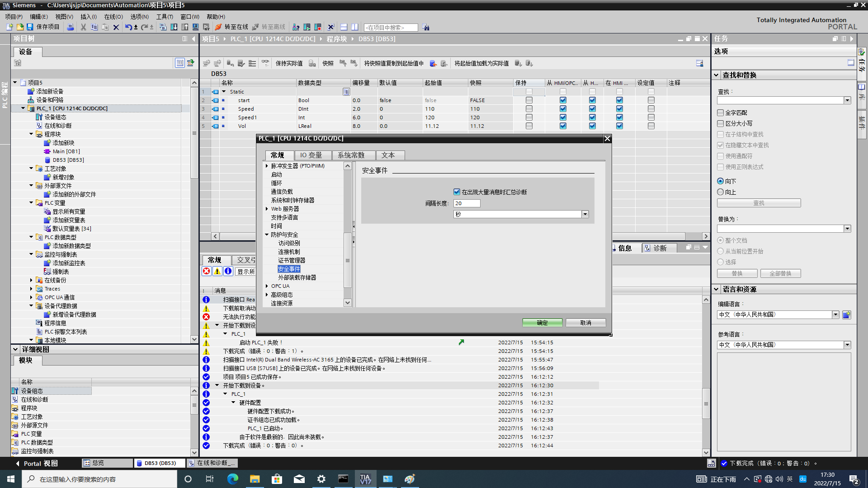Click the Split editor horizontally icon
Image resolution: width=868 pixels, height=488 pixels.
click(344, 27)
